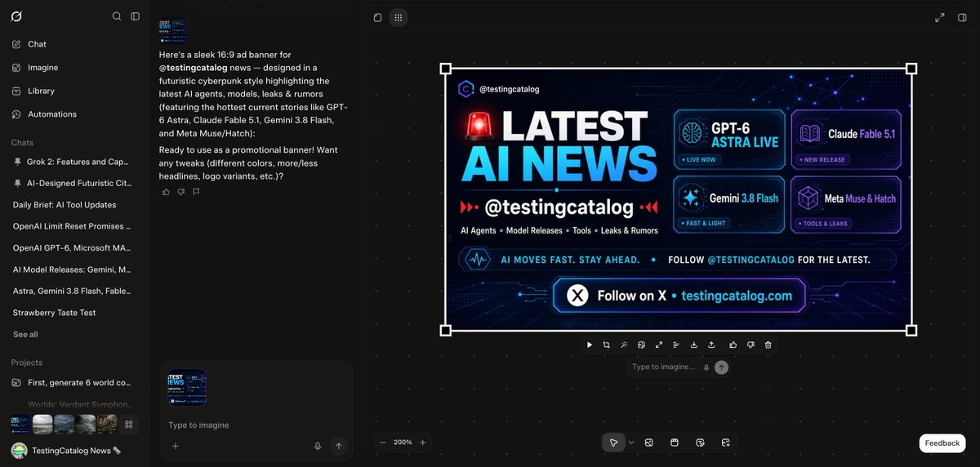Expand pointer tool options chevron
The image size is (980, 467).
631,443
